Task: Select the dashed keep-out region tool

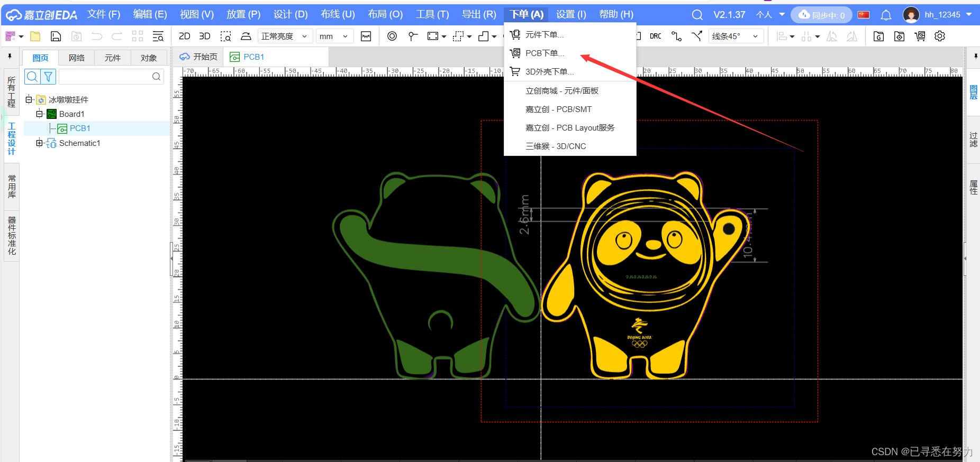Action: [x=458, y=36]
